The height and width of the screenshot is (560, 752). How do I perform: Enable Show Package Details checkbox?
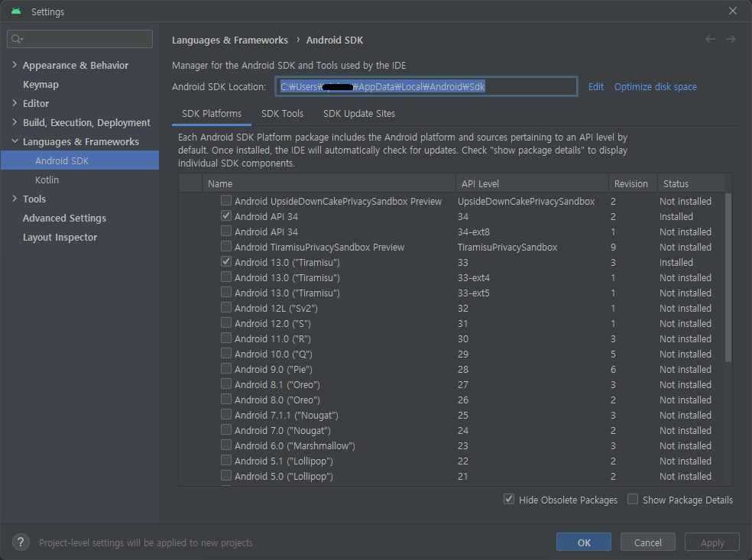coord(633,499)
